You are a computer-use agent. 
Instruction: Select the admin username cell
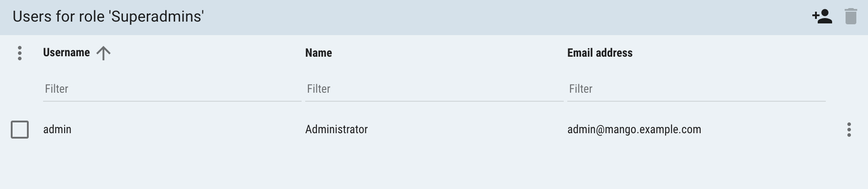coord(57,130)
